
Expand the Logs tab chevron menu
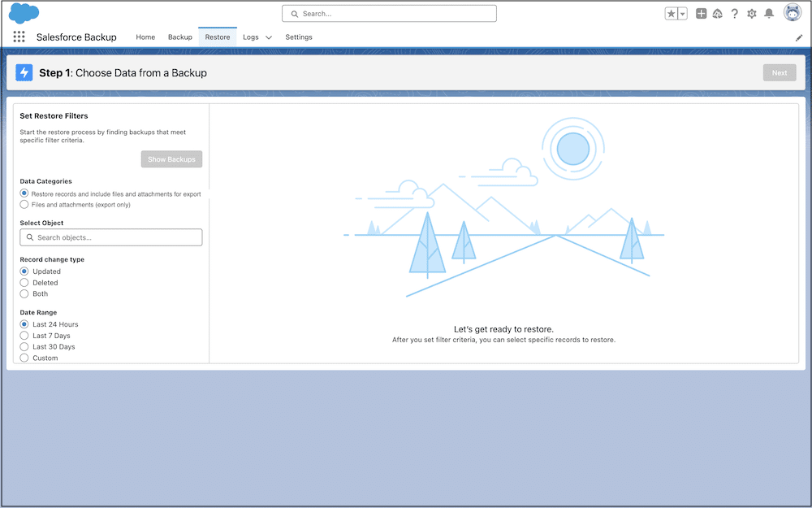pos(269,37)
